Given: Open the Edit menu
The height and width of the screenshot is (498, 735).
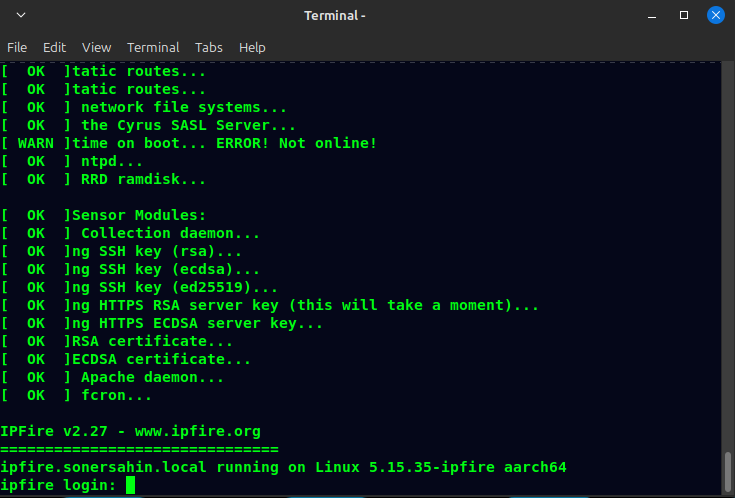Looking at the screenshot, I should [x=54, y=47].
